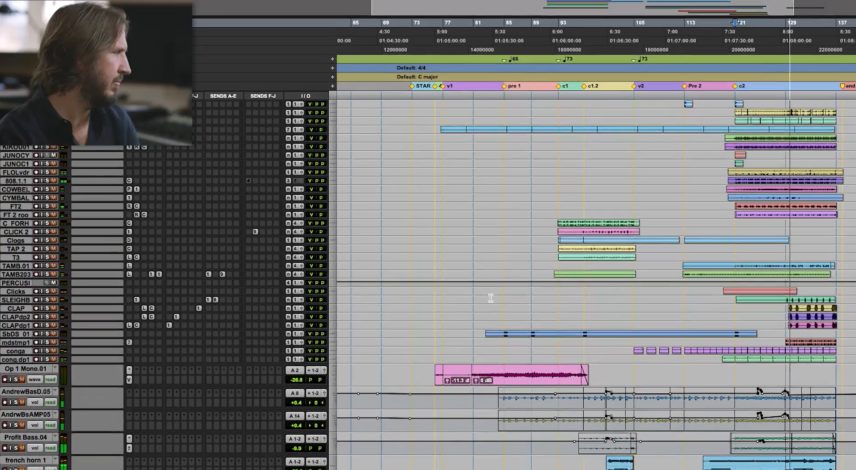Open 'vol' view selector on AndrewBasD.05
The height and width of the screenshot is (470, 856).
(34, 402)
